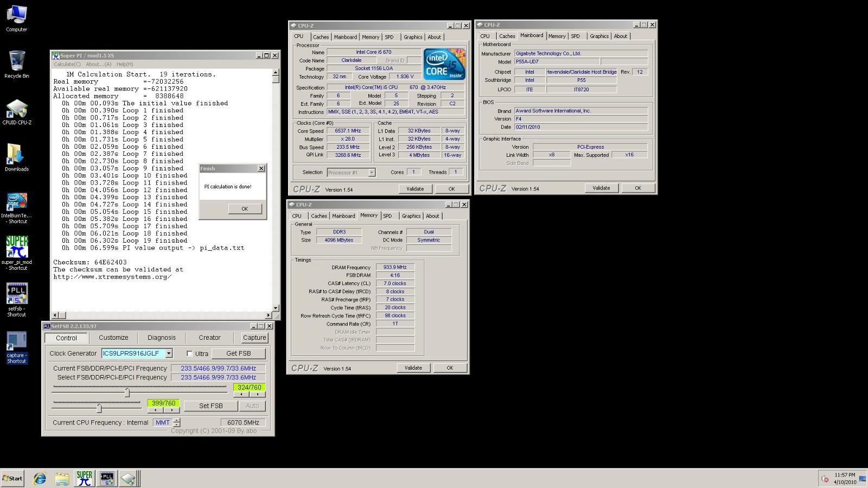
Task: Select the Customize tab in SetFSB
Action: point(113,338)
